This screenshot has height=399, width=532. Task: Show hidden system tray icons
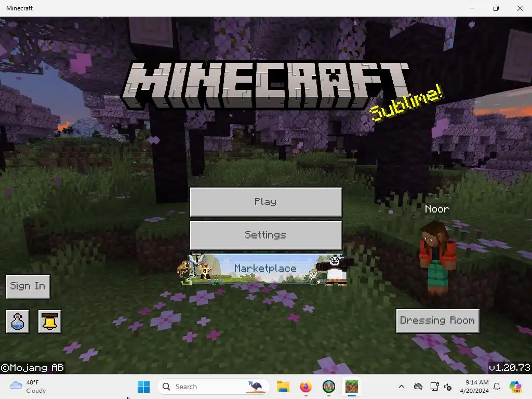point(402,387)
